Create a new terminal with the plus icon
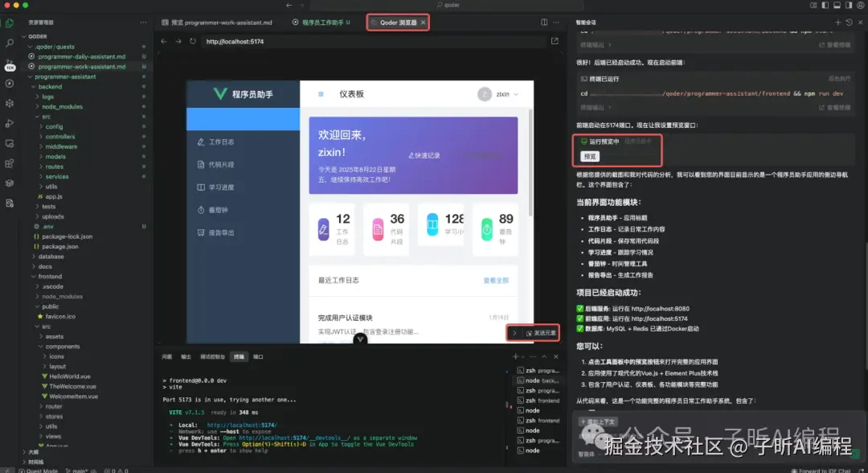This screenshot has width=868, height=473. 515,356
